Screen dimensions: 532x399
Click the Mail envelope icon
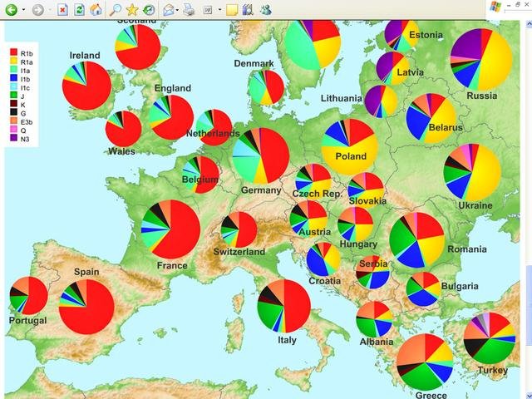pyautogui.click(x=169, y=10)
